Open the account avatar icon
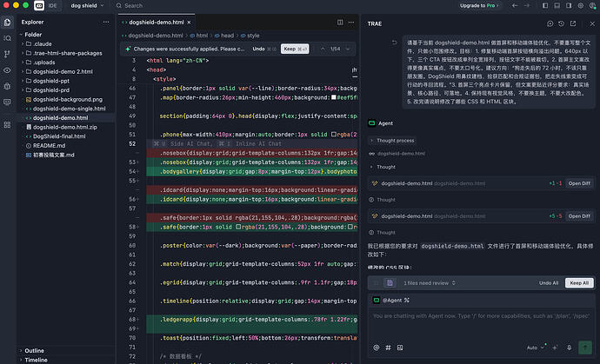The width and height of the screenshot is (600, 364). (x=592, y=5)
